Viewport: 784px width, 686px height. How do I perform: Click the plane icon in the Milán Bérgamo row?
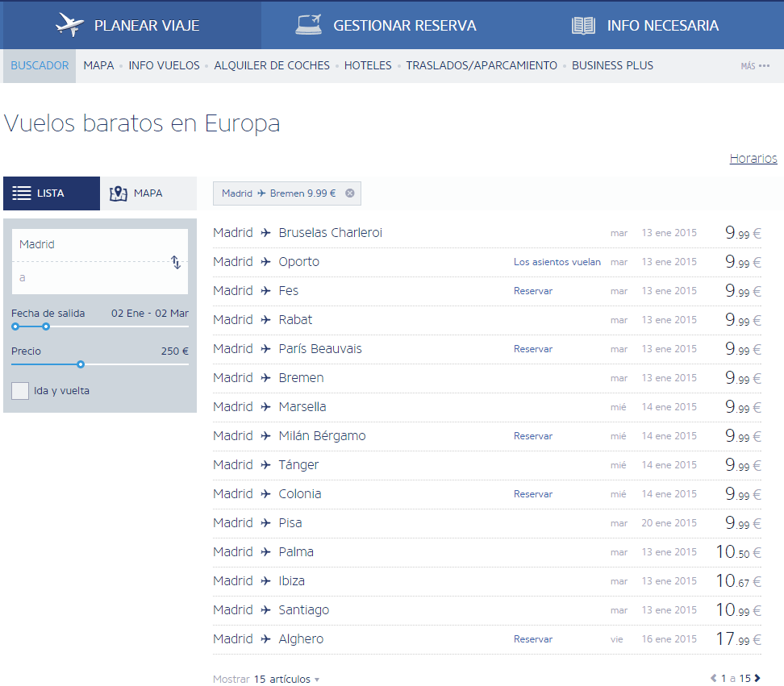pos(266,435)
